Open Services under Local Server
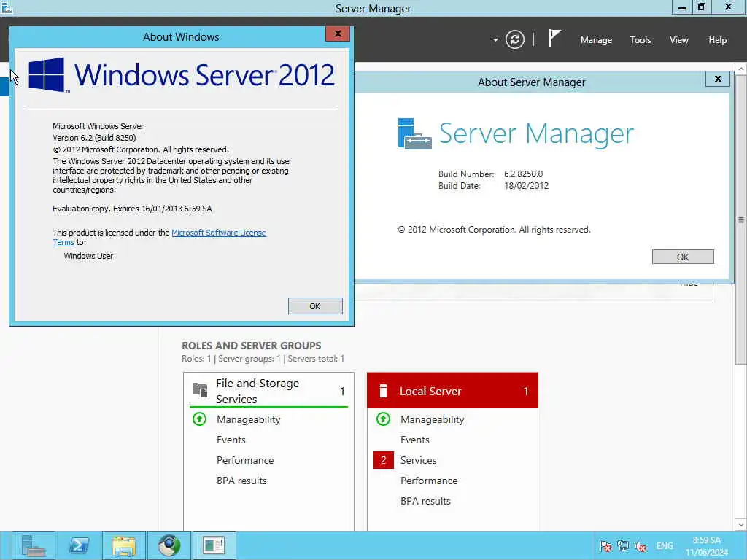 tap(418, 461)
